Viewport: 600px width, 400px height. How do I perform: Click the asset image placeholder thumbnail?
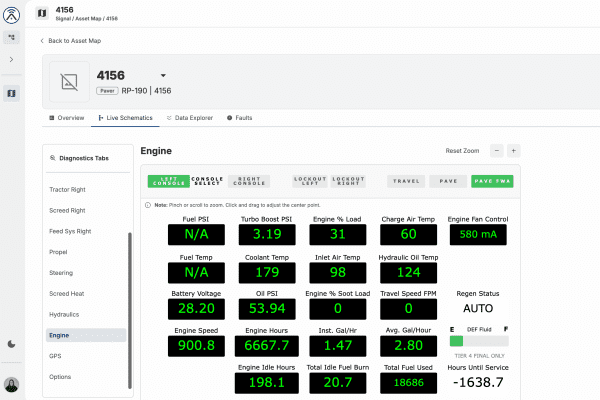70,81
